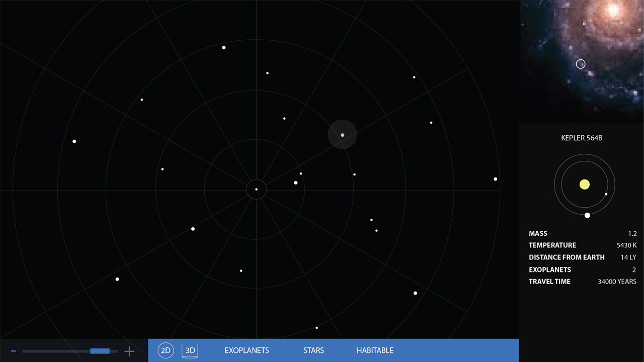Zoom in with the plus icon

129,351
